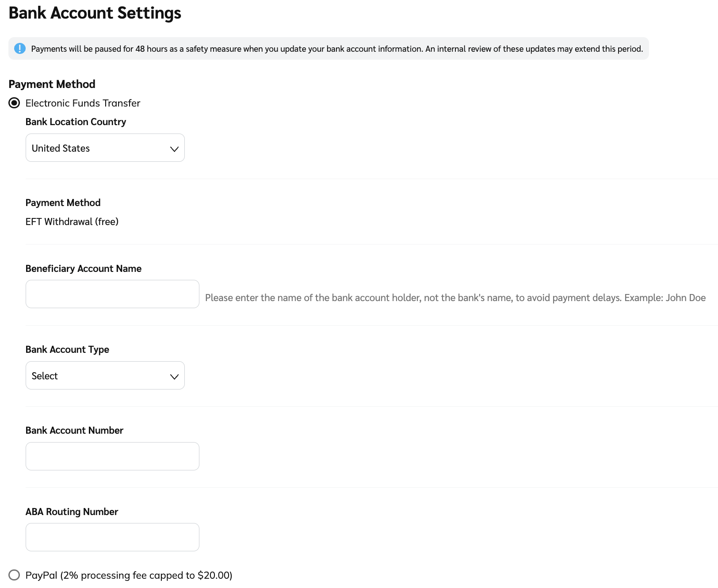Click the Bank Account Type label
Image resolution: width=718 pixels, height=588 pixels.
(x=67, y=350)
